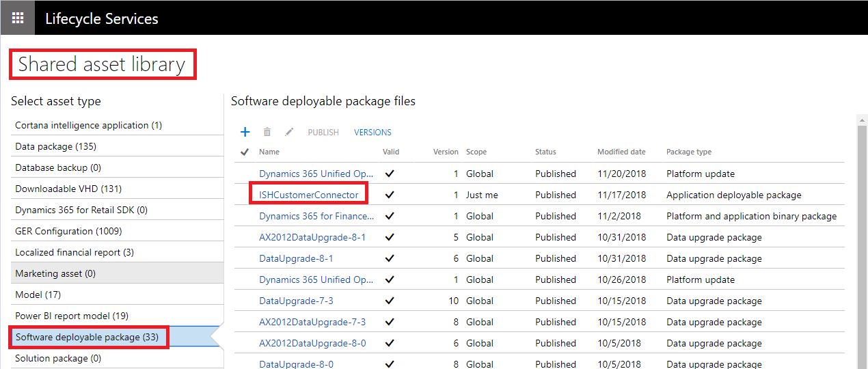Click the Lifecycle Services header title

(x=102, y=18)
